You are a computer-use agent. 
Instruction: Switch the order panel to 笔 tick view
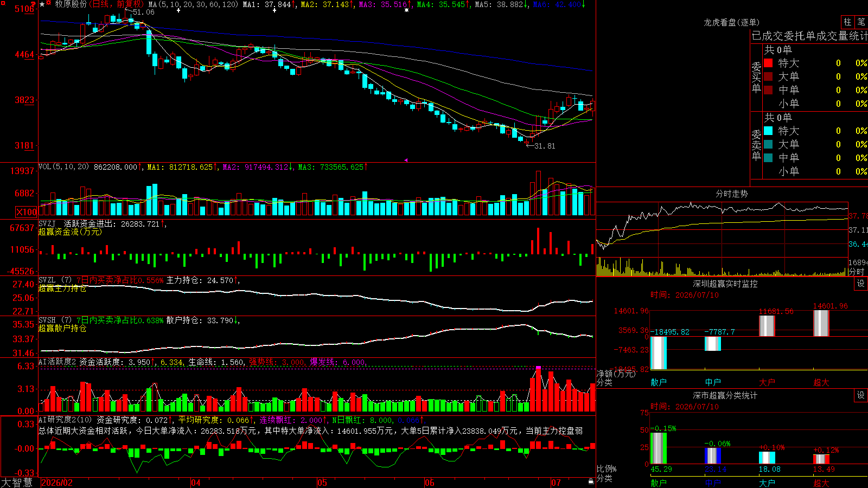tap(861, 22)
